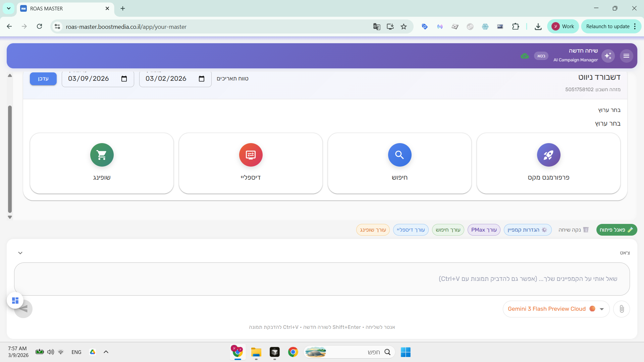The height and width of the screenshot is (362, 644).
Task: Click inside the chat message input field
Action: coord(322,279)
